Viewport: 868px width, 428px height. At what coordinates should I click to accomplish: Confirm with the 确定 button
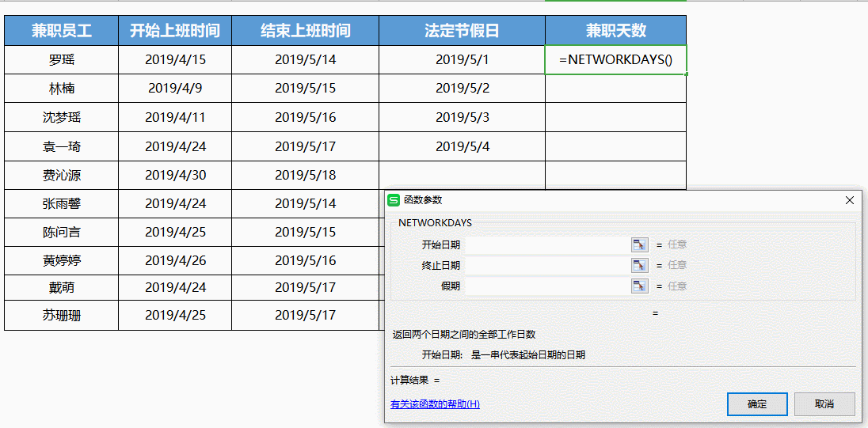757,404
